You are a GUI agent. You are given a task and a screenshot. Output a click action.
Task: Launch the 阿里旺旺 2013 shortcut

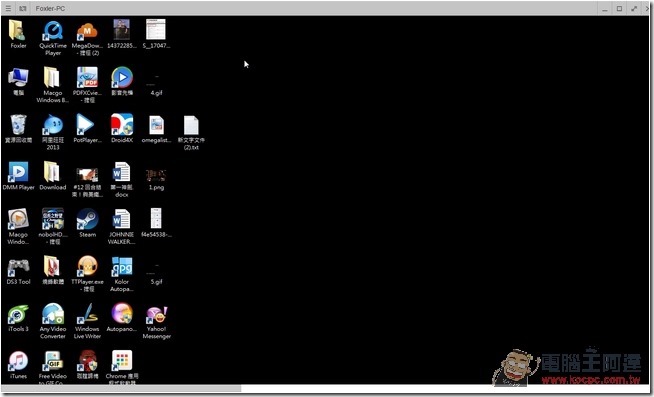53,125
